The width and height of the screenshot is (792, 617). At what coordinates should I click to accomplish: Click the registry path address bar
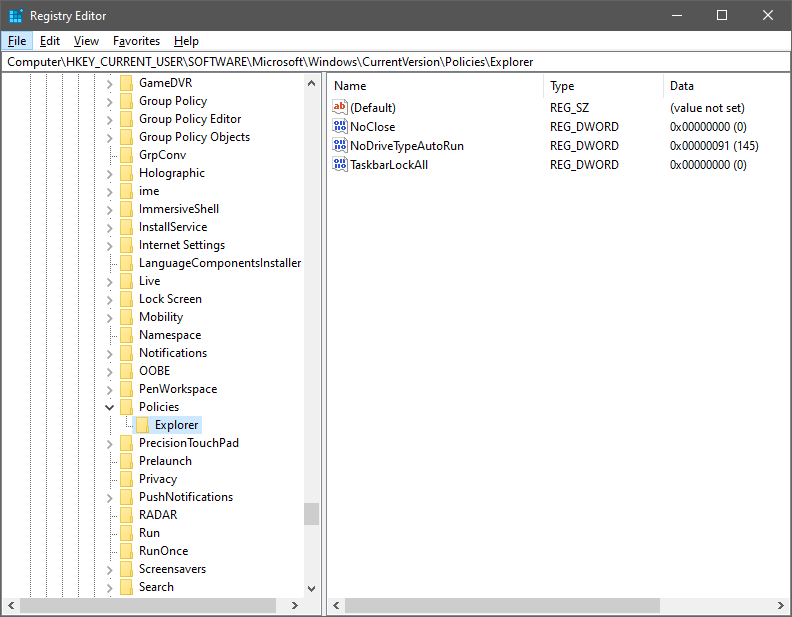pos(396,62)
